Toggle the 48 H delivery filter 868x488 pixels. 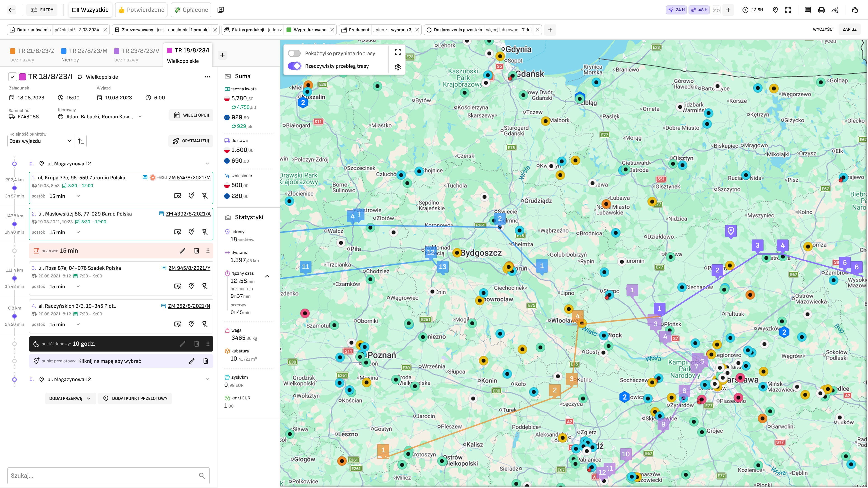tap(699, 10)
